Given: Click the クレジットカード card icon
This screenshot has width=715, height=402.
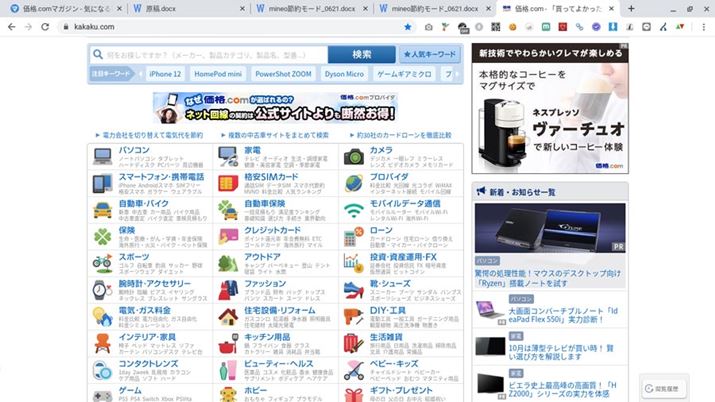Looking at the screenshot, I should (x=228, y=237).
